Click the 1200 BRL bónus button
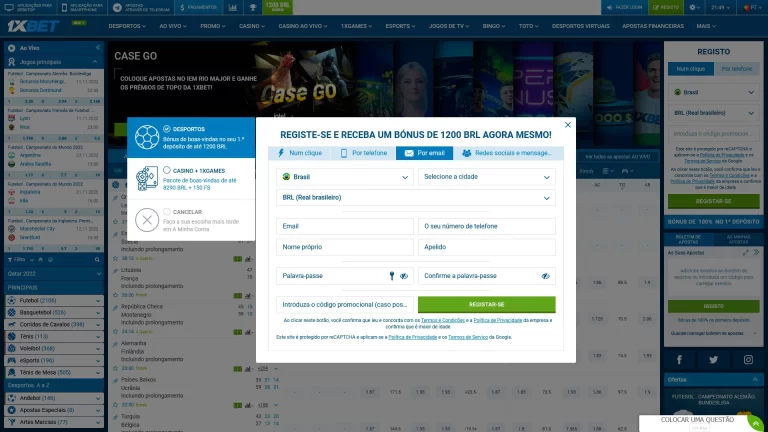The height and width of the screenshot is (432, 768). (x=278, y=7)
